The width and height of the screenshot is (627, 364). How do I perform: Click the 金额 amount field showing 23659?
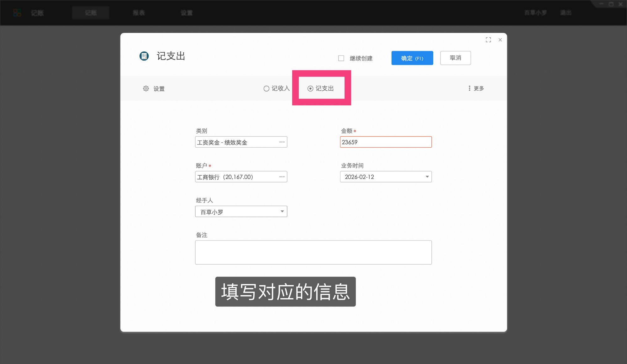pos(386,142)
